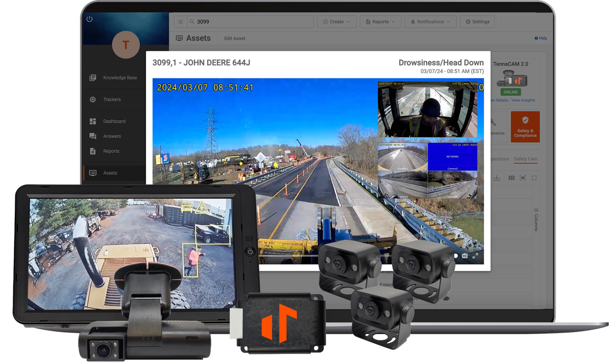Select the driver-facing cabin camera thumbnail
Viewport: 609px width, 364px height.
[427, 110]
